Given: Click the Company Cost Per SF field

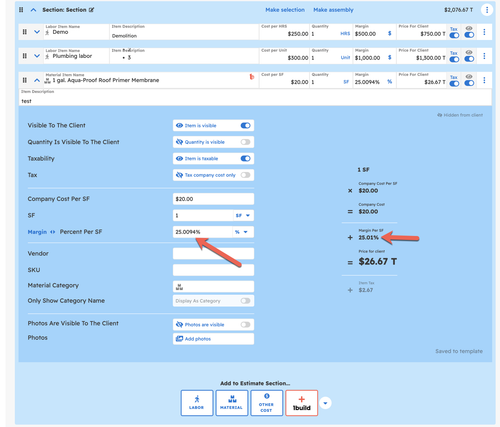Looking at the screenshot, I should point(213,199).
